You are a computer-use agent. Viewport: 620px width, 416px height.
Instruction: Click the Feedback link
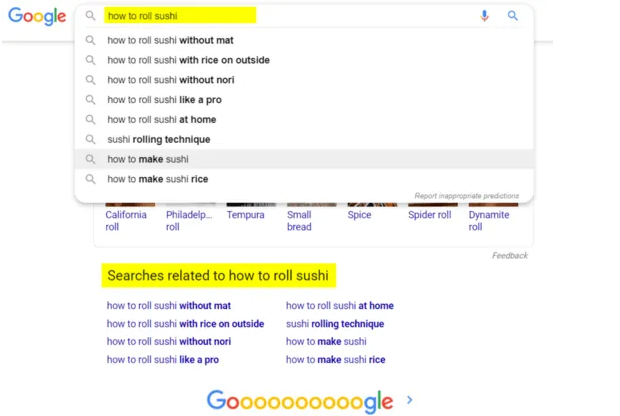[510, 256]
